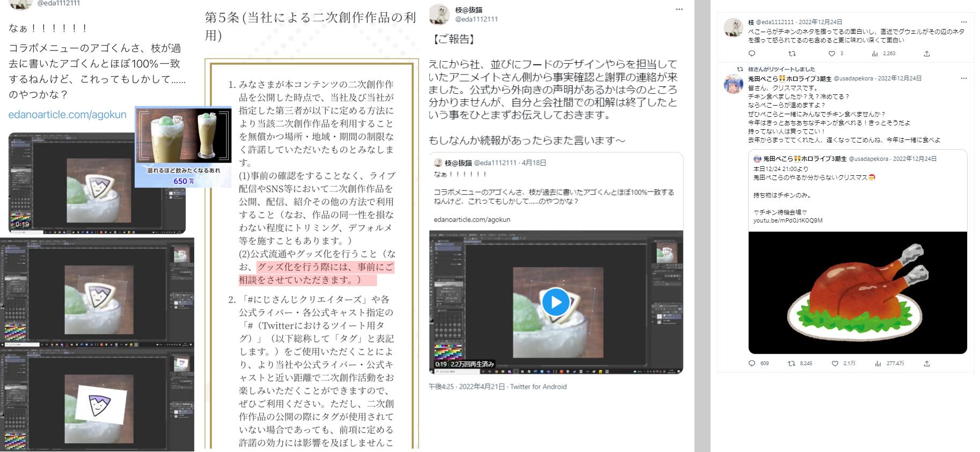Open view stats showing 2,263 views
This screenshot has height=452, width=980.
tap(875, 54)
